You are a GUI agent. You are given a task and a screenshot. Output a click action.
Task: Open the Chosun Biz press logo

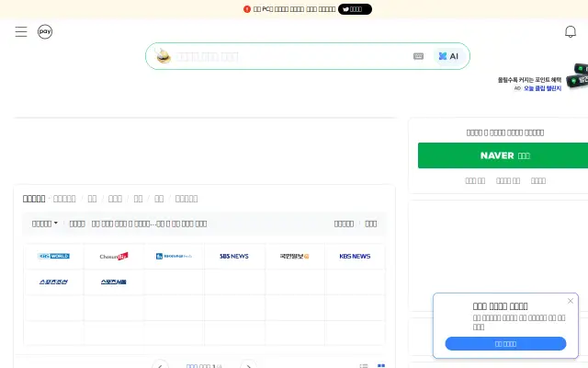114,256
